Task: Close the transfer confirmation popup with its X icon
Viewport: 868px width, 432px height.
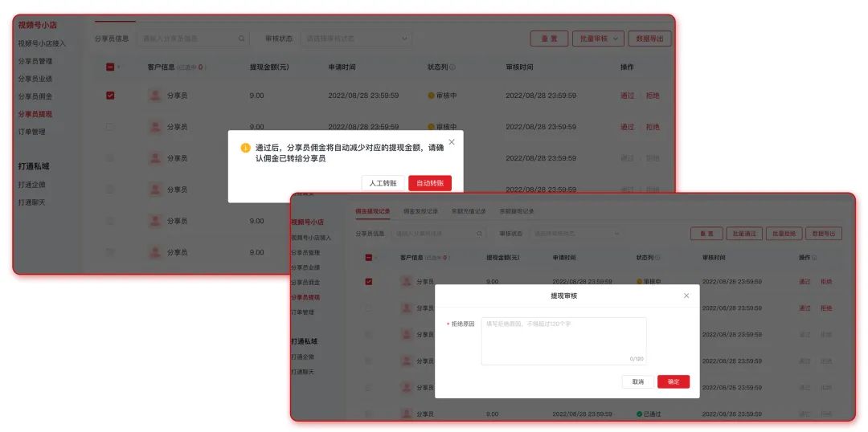Action: [452, 142]
